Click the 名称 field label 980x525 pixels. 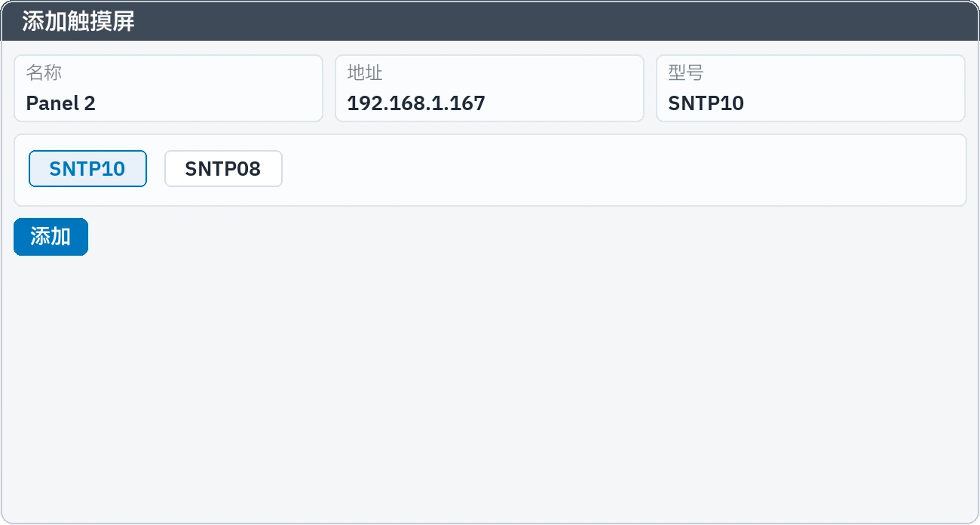44,73
